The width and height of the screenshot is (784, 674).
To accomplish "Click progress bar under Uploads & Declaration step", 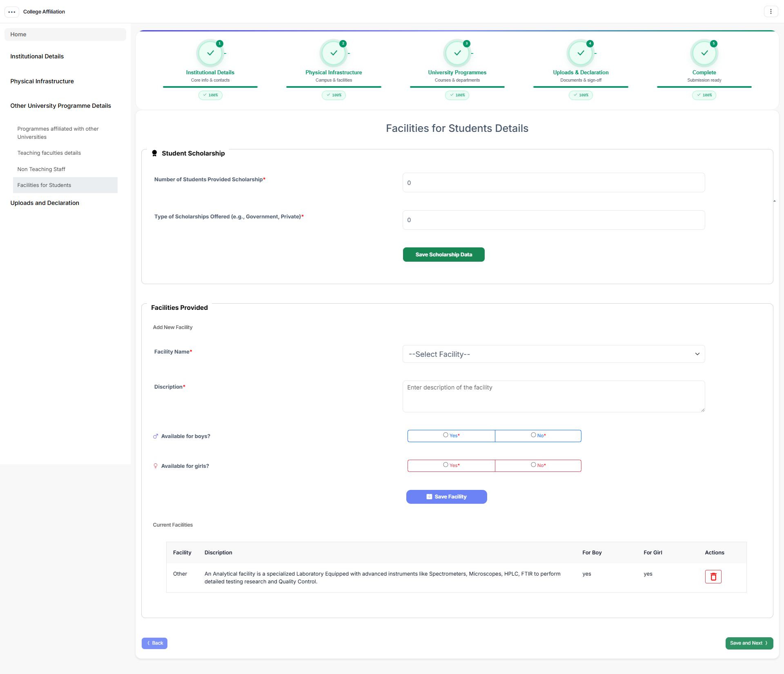I will tap(581, 87).
